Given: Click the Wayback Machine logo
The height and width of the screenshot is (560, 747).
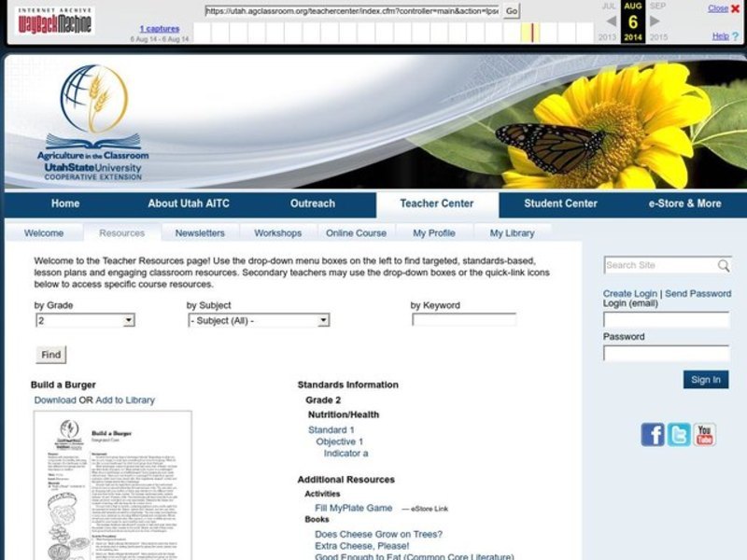Looking at the screenshot, I should (55, 21).
